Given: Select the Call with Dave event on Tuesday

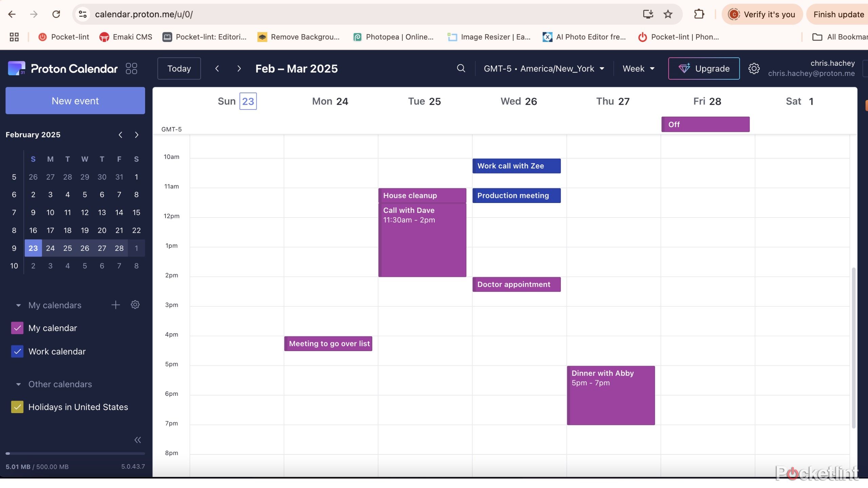Looking at the screenshot, I should [x=423, y=238].
